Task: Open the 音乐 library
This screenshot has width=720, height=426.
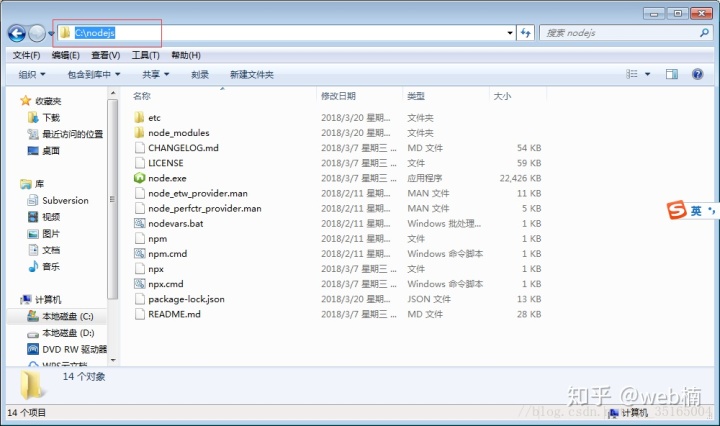Action: [x=51, y=266]
